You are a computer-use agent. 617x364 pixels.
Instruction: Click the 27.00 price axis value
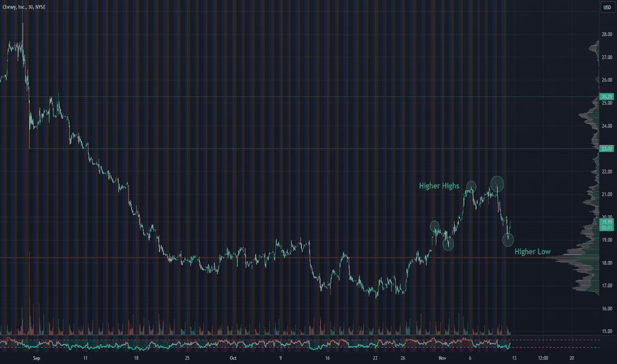606,57
